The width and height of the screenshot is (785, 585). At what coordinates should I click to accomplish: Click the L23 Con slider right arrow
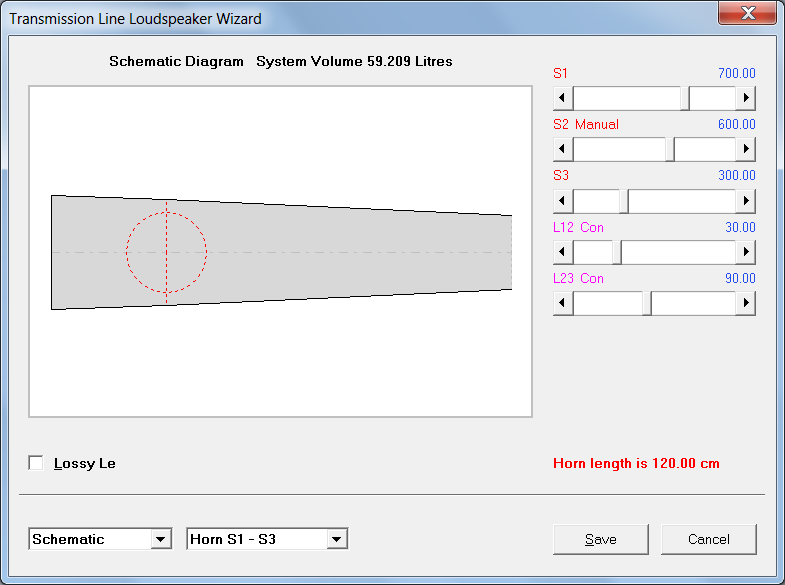click(745, 303)
